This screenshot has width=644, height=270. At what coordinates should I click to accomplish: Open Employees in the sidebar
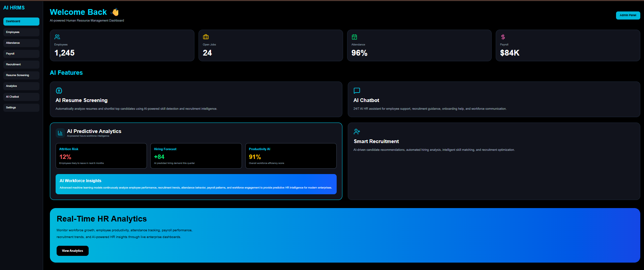pyautogui.click(x=21, y=32)
